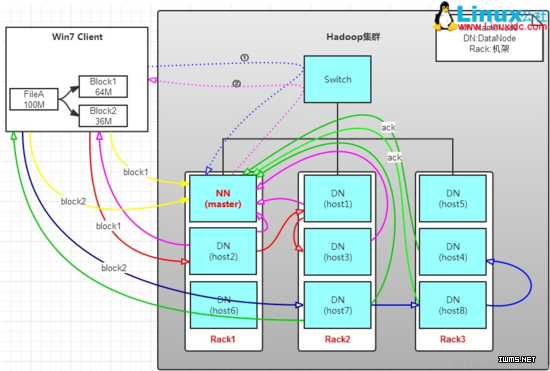Click the Switch node box

(x=337, y=79)
